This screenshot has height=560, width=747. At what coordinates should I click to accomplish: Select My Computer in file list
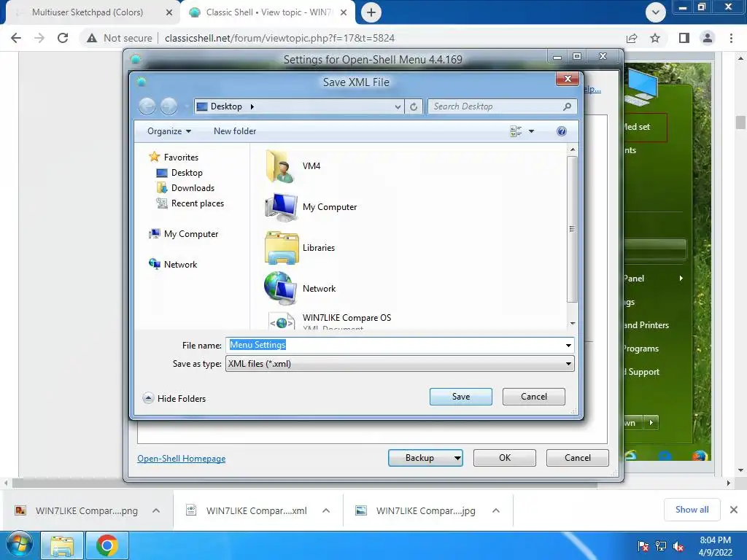tap(311, 206)
